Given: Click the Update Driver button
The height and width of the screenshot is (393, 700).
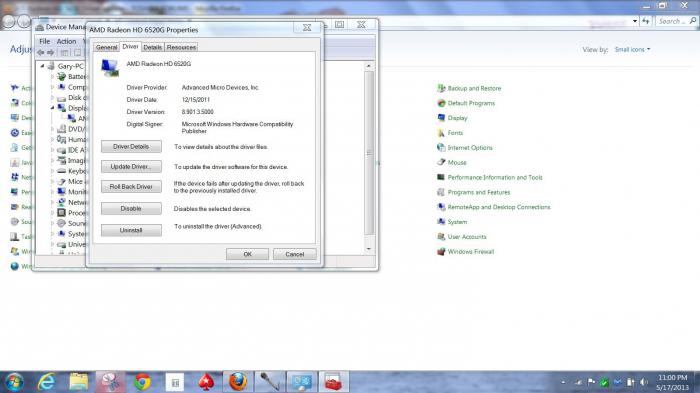Looking at the screenshot, I should (x=131, y=167).
